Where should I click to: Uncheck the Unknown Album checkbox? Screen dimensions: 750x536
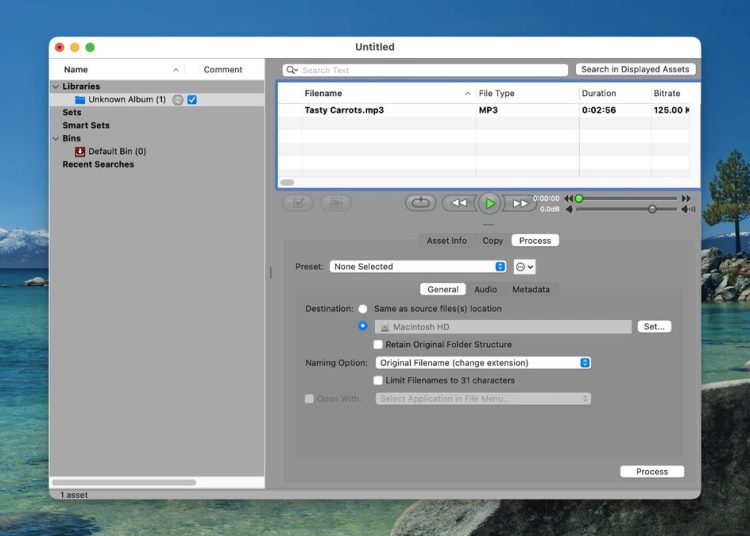click(x=192, y=100)
